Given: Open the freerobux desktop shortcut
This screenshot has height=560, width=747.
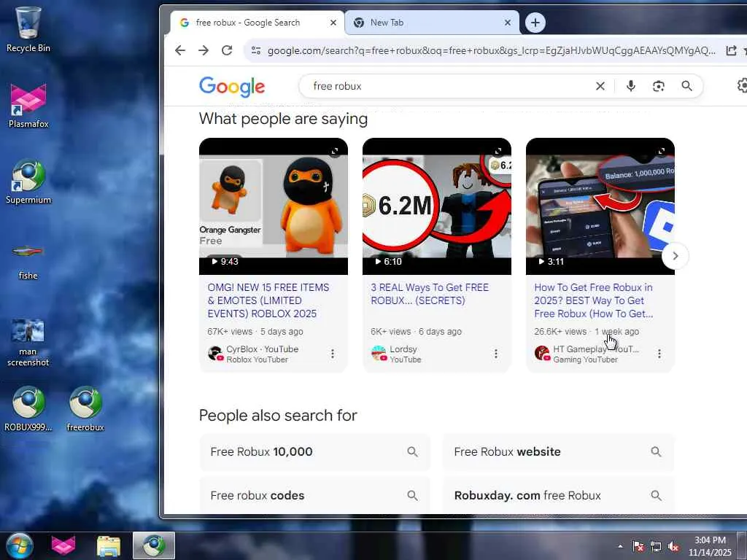Looking at the screenshot, I should click(85, 408).
